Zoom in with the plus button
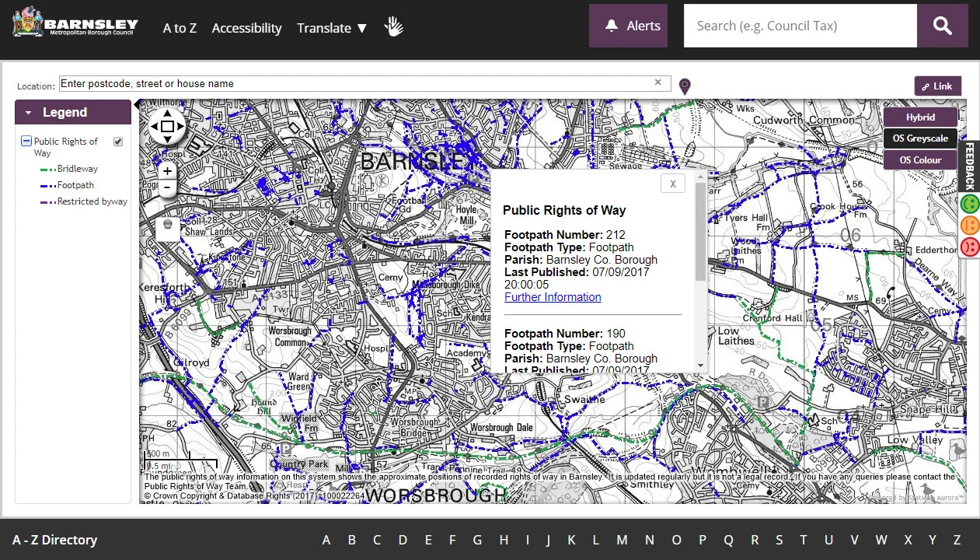This screenshot has width=980, height=560. (167, 171)
